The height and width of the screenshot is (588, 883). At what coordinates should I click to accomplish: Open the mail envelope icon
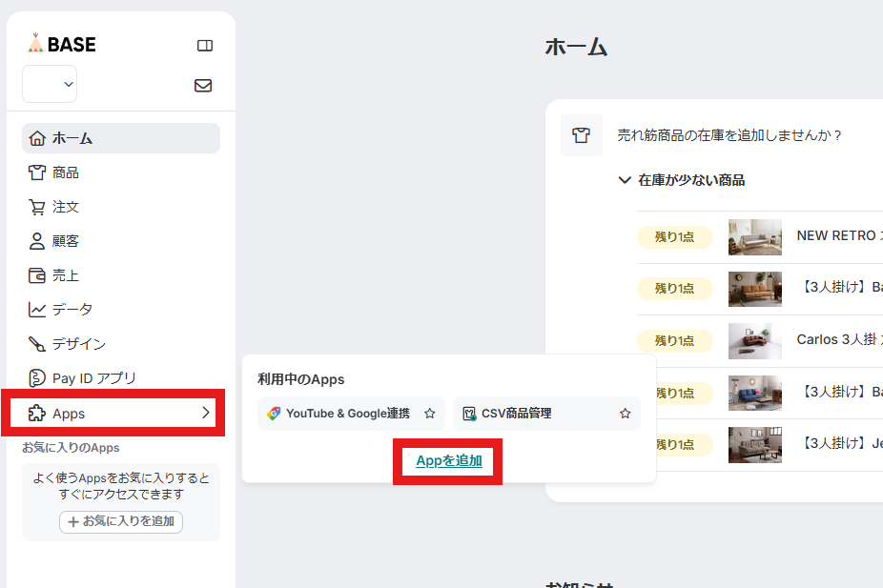click(203, 85)
